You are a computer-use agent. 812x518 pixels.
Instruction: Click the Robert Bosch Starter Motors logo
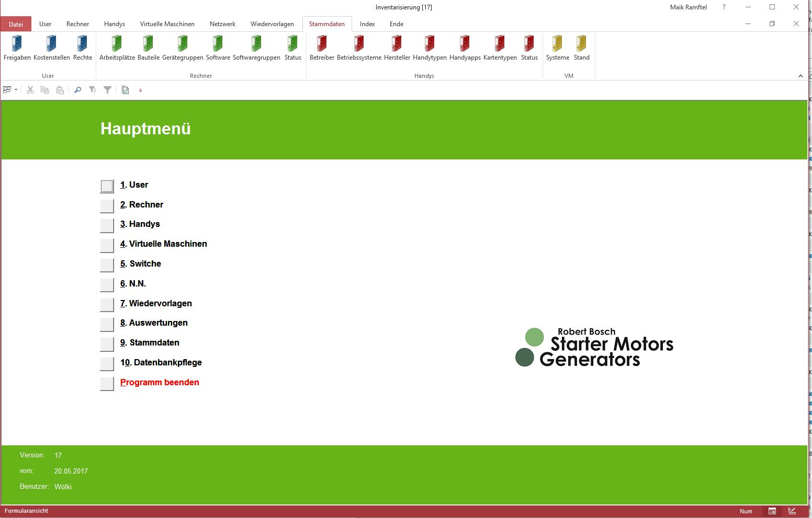click(594, 347)
